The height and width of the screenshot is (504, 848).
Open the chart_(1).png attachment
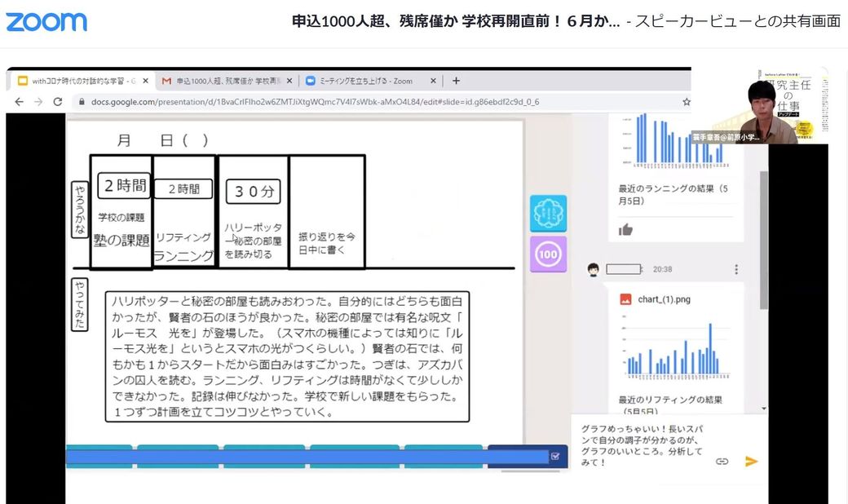(664, 299)
